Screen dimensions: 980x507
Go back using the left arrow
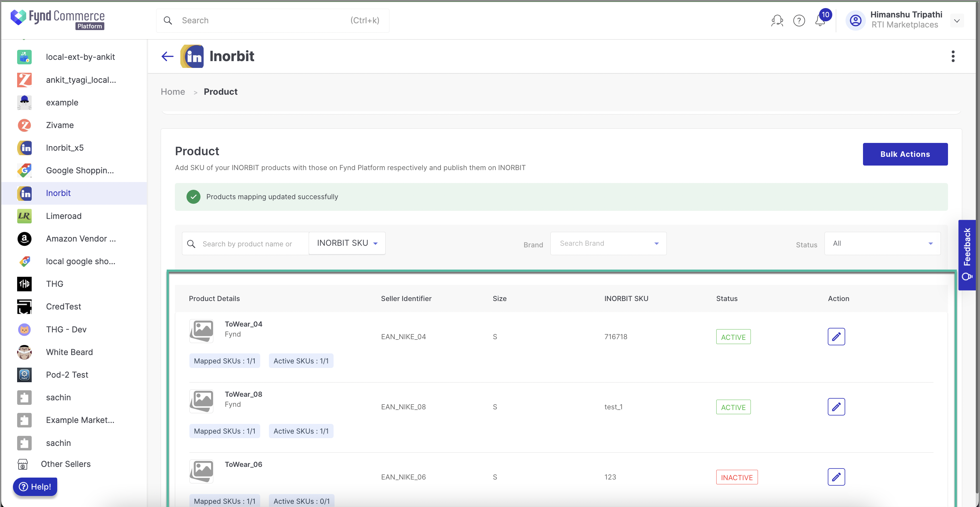[x=167, y=56]
